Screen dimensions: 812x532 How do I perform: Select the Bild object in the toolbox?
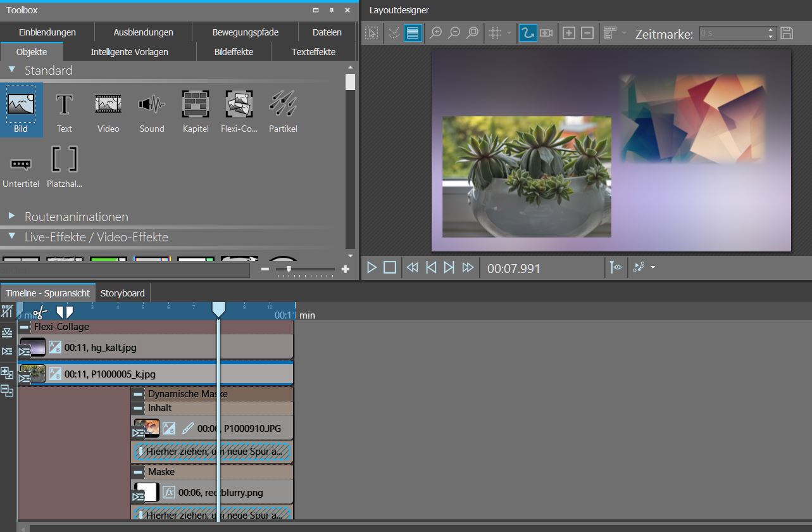[x=22, y=109]
